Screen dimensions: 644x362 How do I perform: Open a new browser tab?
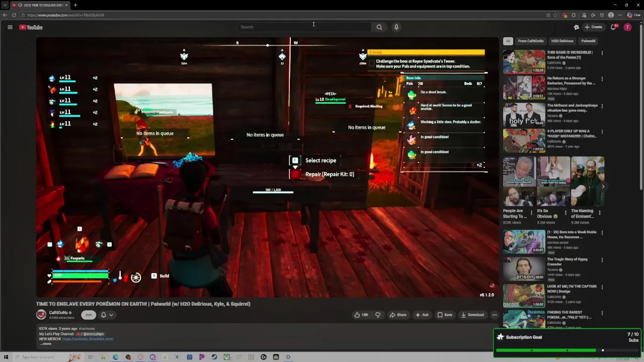pyautogui.click(x=75, y=5)
